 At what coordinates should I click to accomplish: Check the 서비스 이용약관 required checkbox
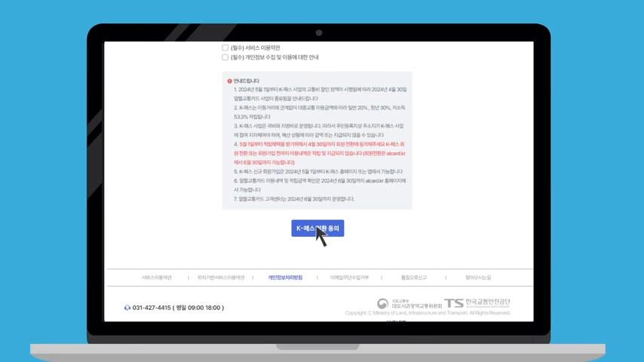pyautogui.click(x=225, y=48)
